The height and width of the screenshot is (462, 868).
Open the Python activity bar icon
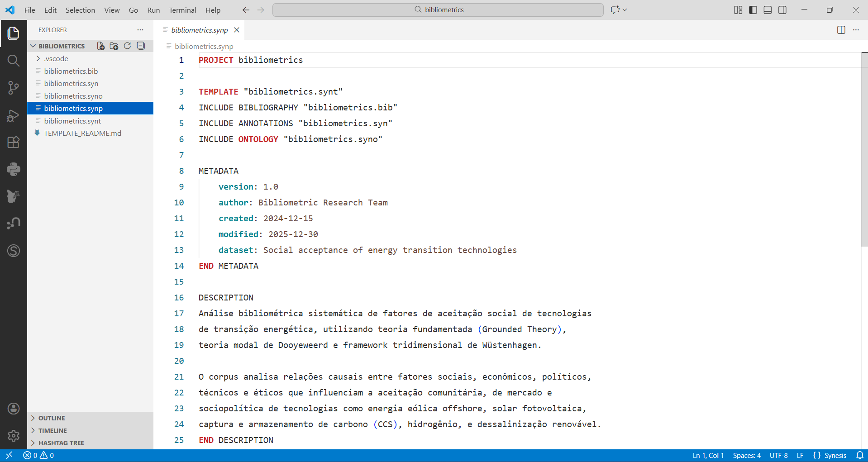14,169
